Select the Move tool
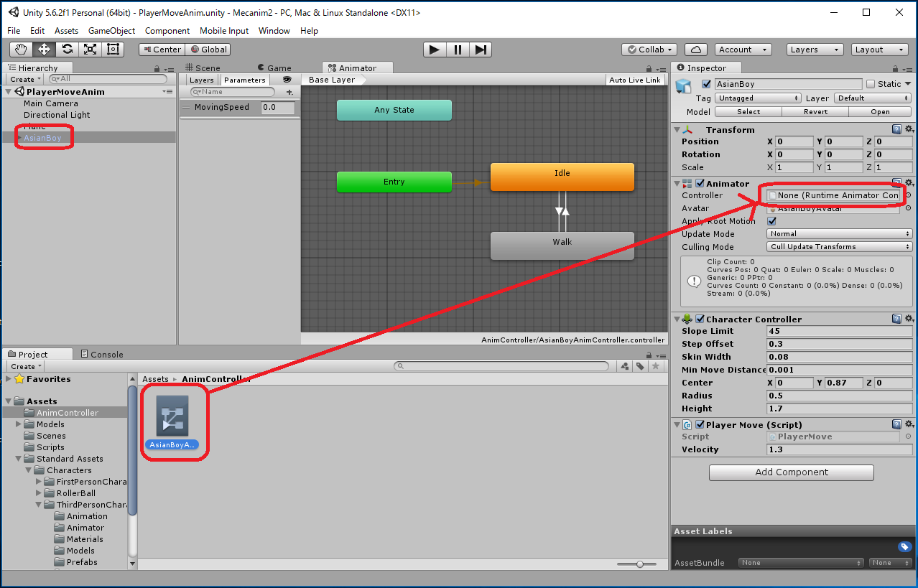The height and width of the screenshot is (588, 918). 44,50
